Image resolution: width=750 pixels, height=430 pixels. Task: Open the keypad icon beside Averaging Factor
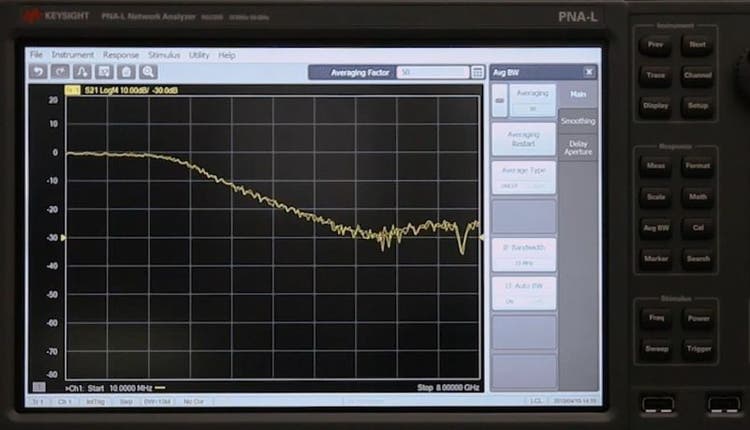(477, 72)
